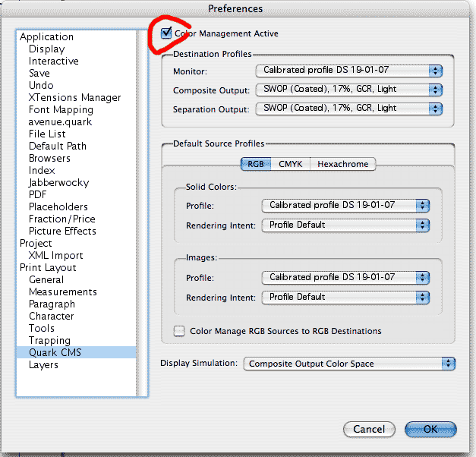Screen dimensions: 476x457
Task: Select Quark CMS preferences
Action: [77, 352]
